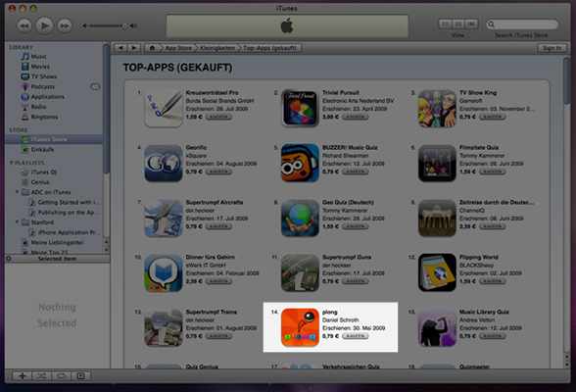Click the Search iTunes Store field
This screenshot has height=392, width=576.
[522, 24]
